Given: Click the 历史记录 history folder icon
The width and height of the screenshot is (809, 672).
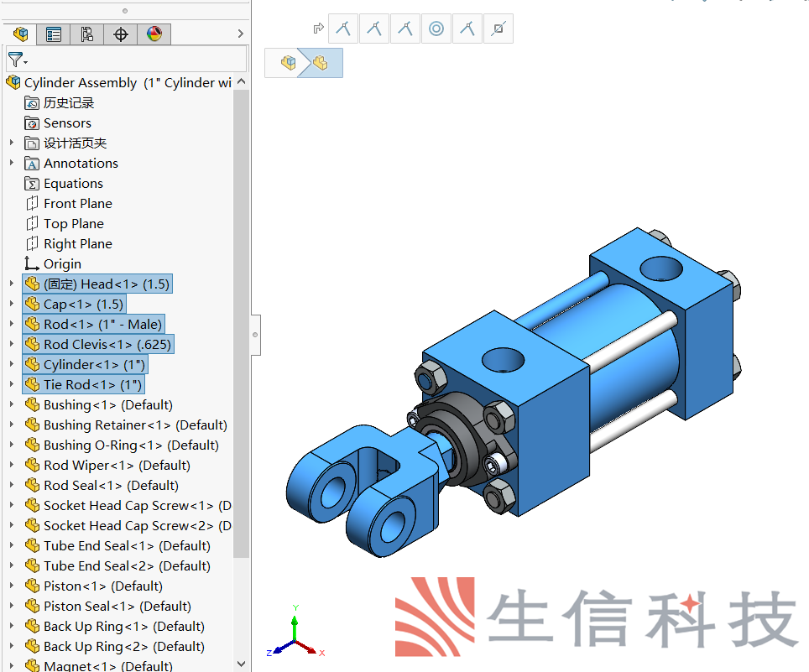Looking at the screenshot, I should (x=32, y=103).
